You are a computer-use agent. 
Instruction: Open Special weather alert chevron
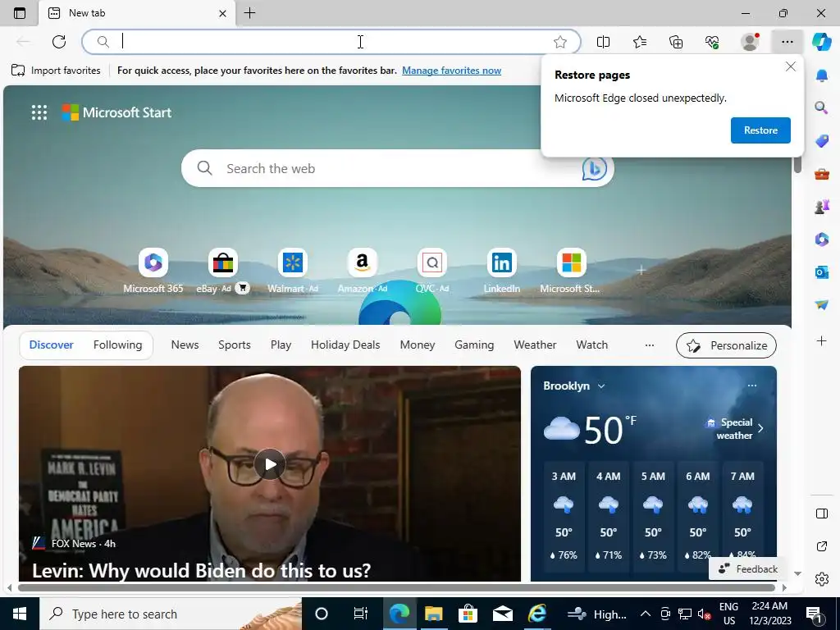pos(760,428)
